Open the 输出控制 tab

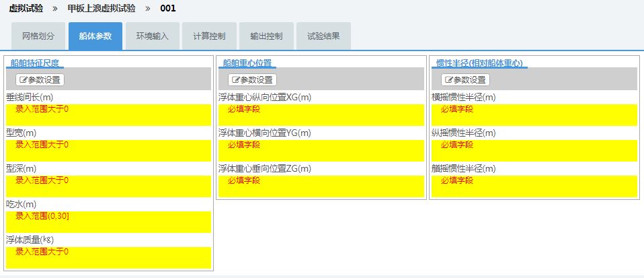point(266,36)
